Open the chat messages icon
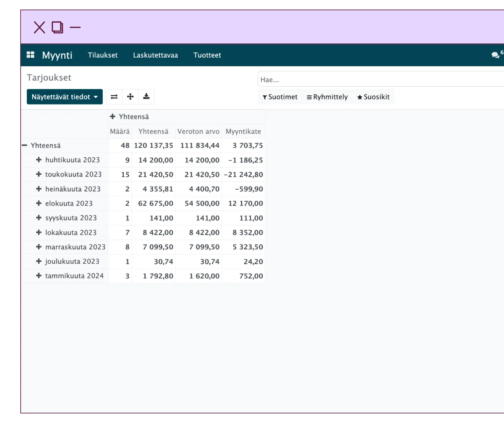Image resolution: width=504 pixels, height=423 pixels. click(x=495, y=55)
